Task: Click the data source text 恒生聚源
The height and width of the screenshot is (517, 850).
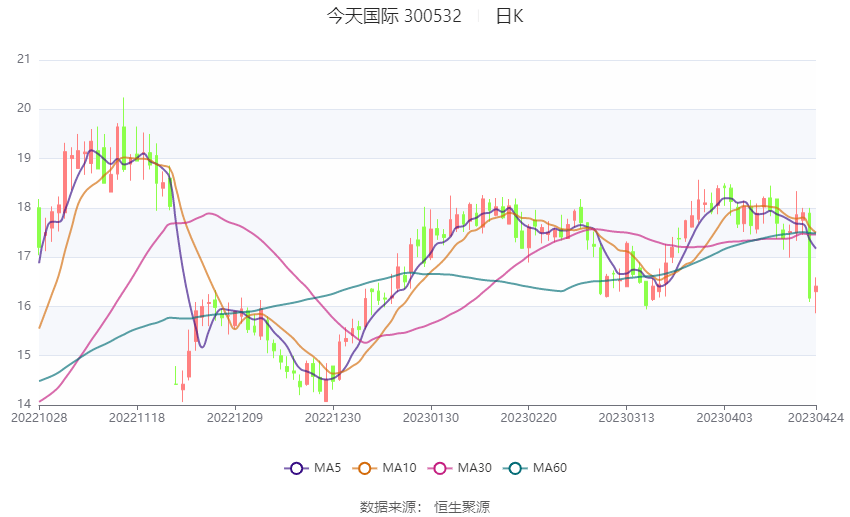Action: coord(462,507)
